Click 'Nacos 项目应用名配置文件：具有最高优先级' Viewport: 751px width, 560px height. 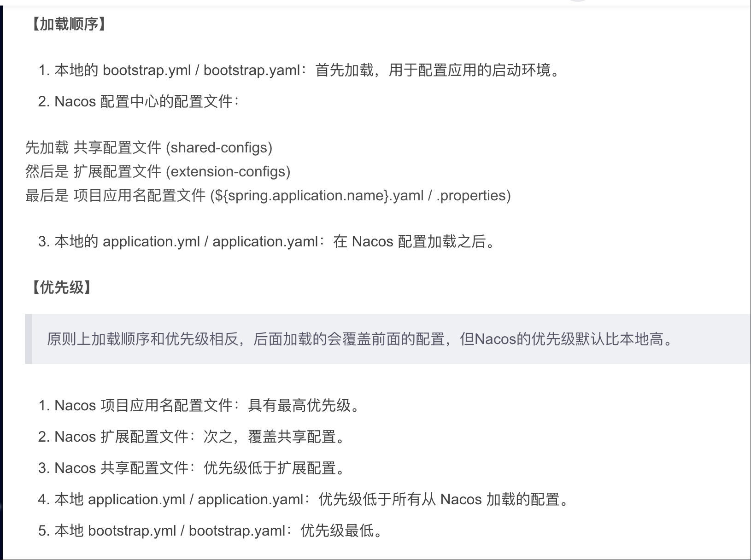pos(199,406)
